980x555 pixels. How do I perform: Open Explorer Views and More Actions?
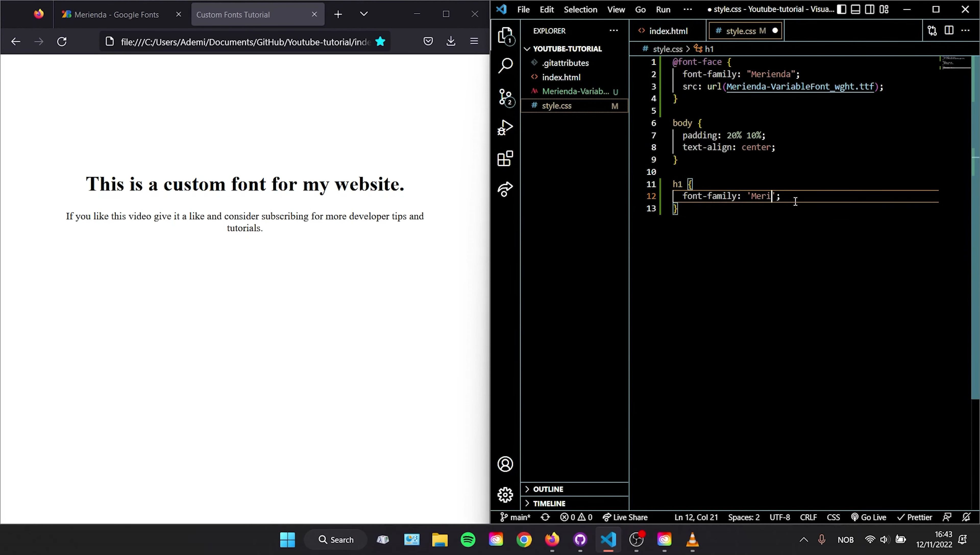614,31
